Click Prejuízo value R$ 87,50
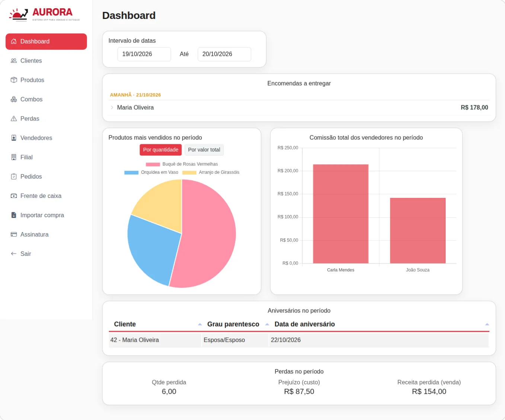The image size is (505, 420). 299,391
